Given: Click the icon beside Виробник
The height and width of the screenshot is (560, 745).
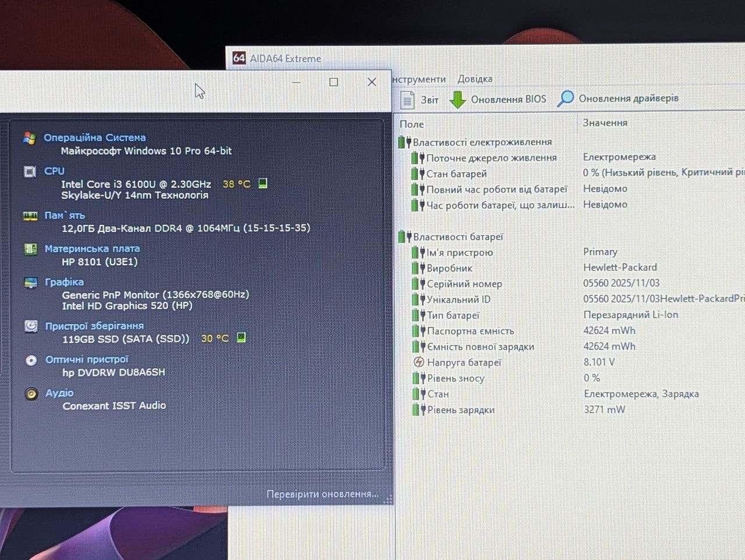Looking at the screenshot, I should tap(418, 268).
